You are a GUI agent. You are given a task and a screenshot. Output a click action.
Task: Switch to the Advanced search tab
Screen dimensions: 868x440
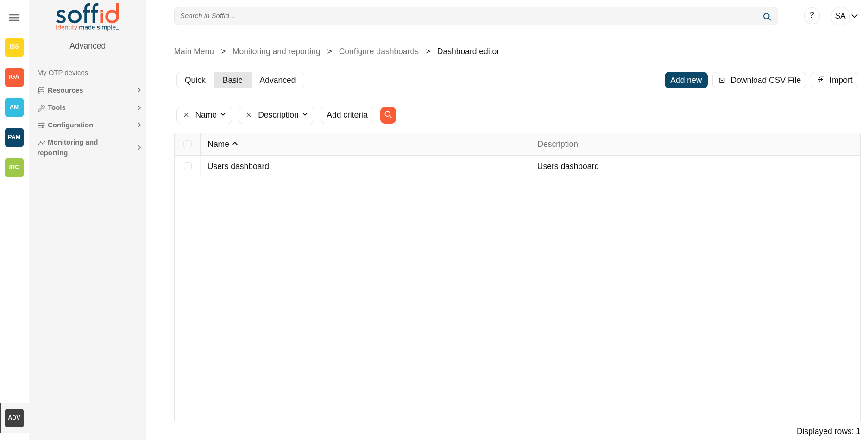point(277,80)
